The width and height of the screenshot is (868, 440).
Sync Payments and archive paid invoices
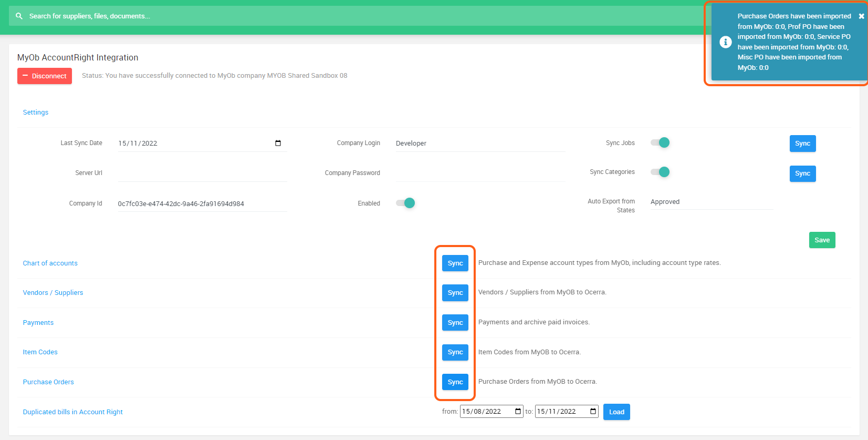(x=455, y=323)
